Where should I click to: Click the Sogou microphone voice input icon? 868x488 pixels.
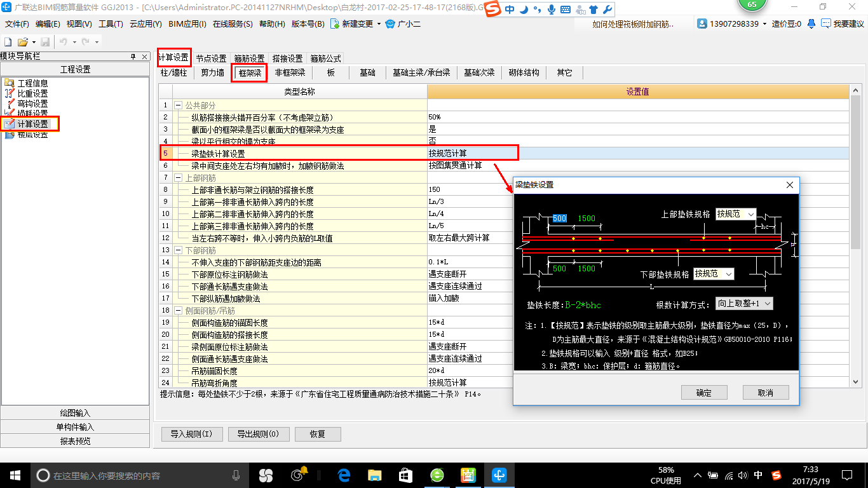tap(551, 9)
